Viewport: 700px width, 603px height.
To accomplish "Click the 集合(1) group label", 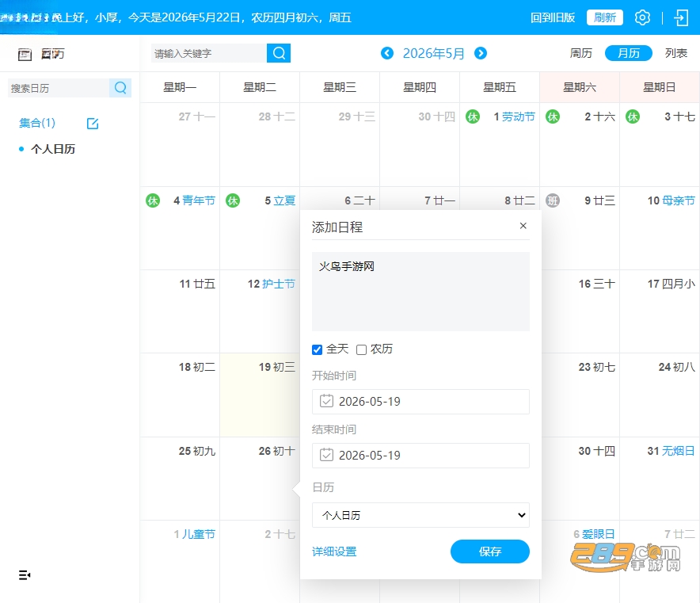I will click(37, 123).
